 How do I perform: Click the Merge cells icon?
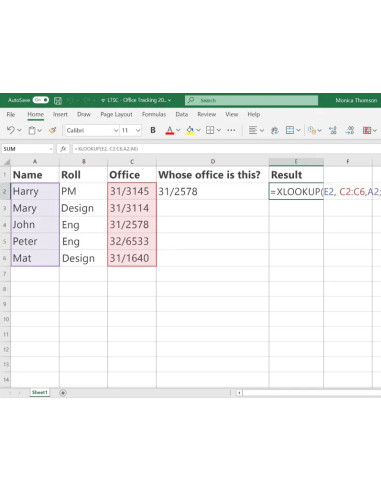[x=290, y=130]
